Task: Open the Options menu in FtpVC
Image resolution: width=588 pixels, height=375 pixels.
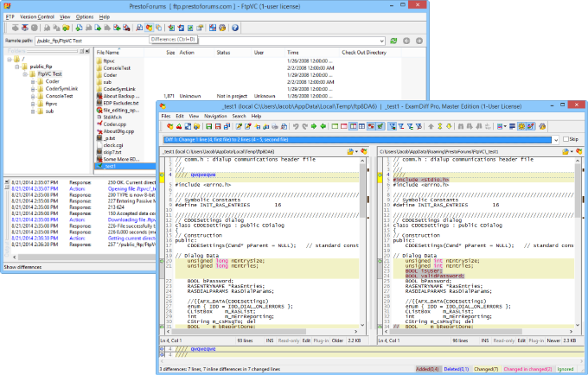Action: click(85, 17)
